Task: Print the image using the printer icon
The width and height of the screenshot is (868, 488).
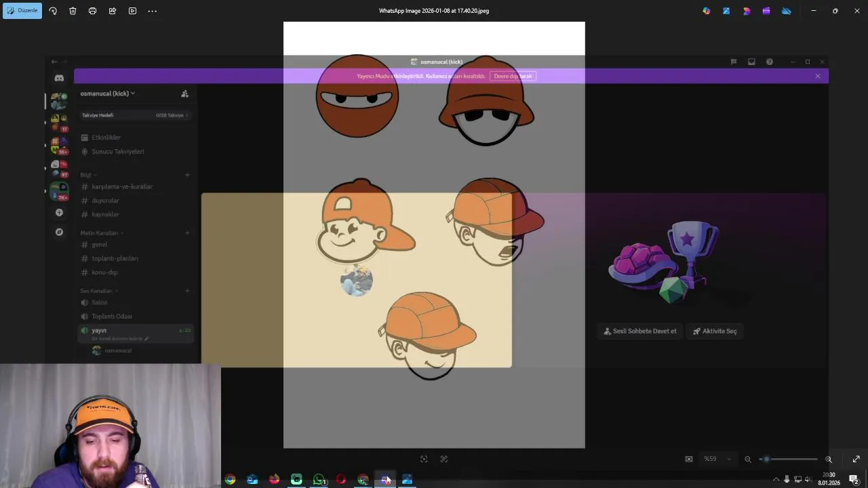Action: tap(92, 11)
